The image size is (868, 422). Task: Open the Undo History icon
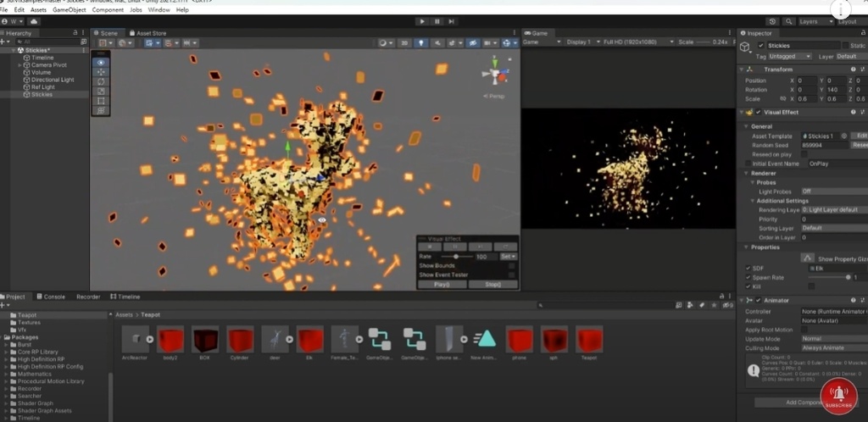coord(773,21)
